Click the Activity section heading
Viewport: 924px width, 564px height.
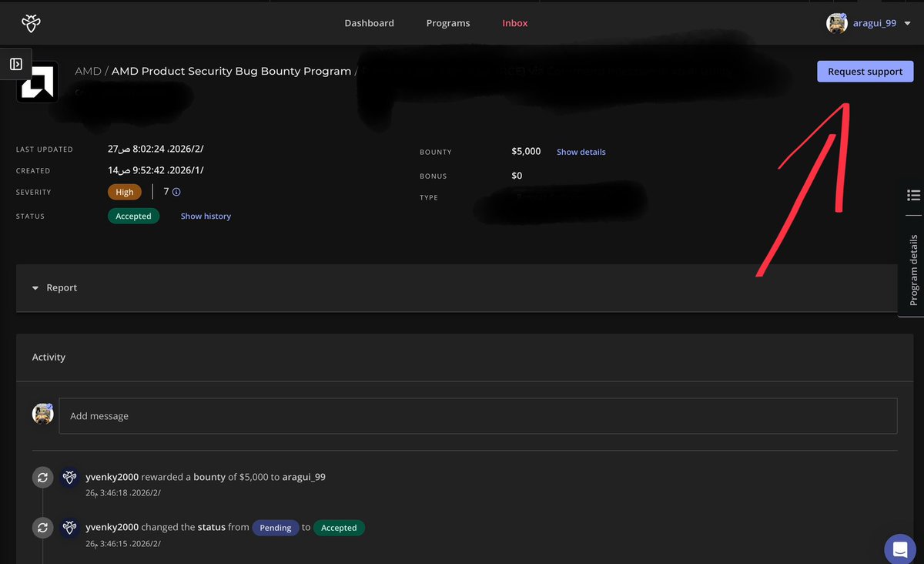[x=49, y=357]
